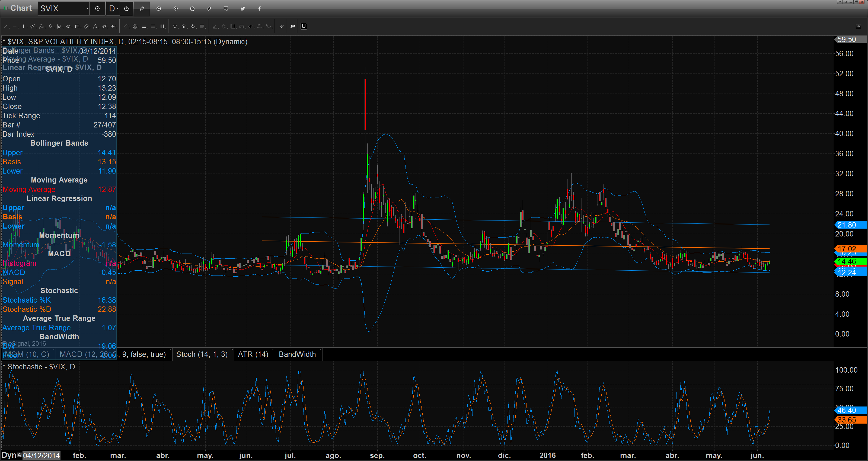Expand the parallelogram shape tool dropdown
This screenshot has height=461, width=868.
point(90,28)
